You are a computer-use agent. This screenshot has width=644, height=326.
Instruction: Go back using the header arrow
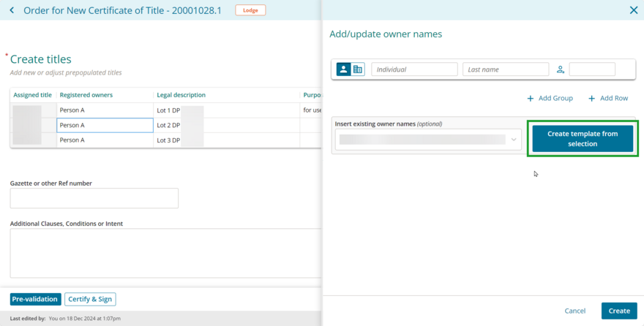[x=12, y=10]
